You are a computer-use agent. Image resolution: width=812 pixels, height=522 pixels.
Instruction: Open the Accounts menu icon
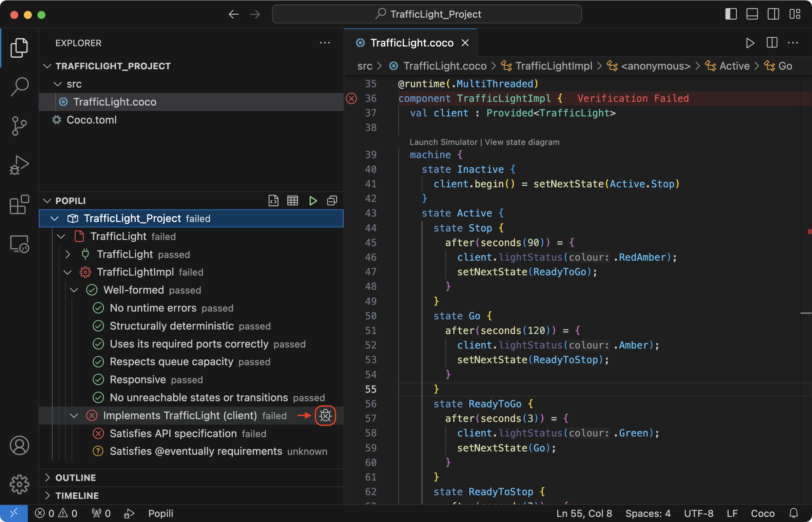(19, 445)
